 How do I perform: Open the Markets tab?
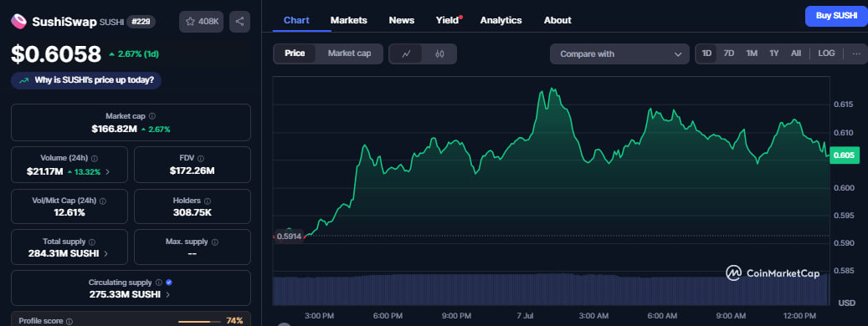tap(349, 20)
